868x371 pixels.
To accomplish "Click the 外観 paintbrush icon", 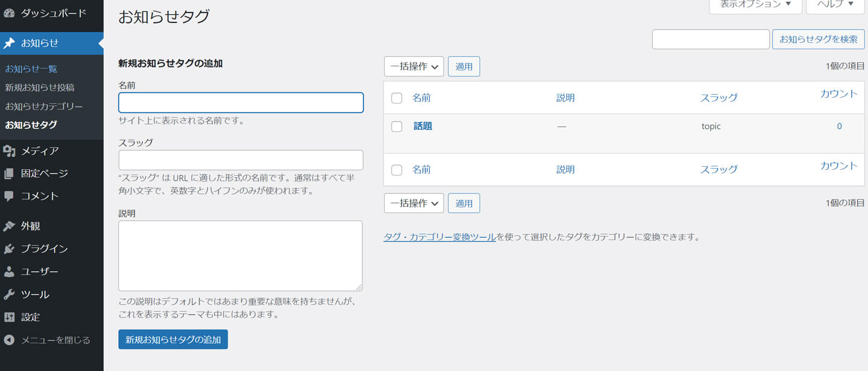I will 9,226.
